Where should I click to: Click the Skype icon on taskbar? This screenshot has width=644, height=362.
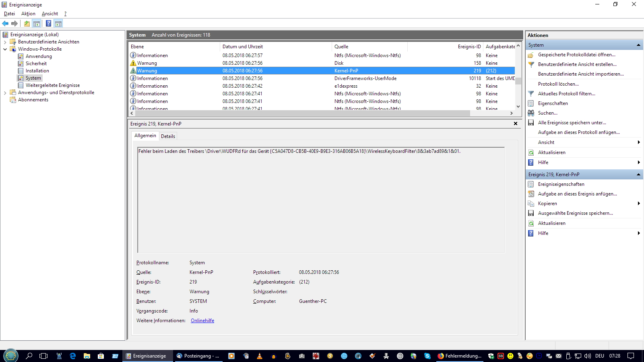(427, 356)
